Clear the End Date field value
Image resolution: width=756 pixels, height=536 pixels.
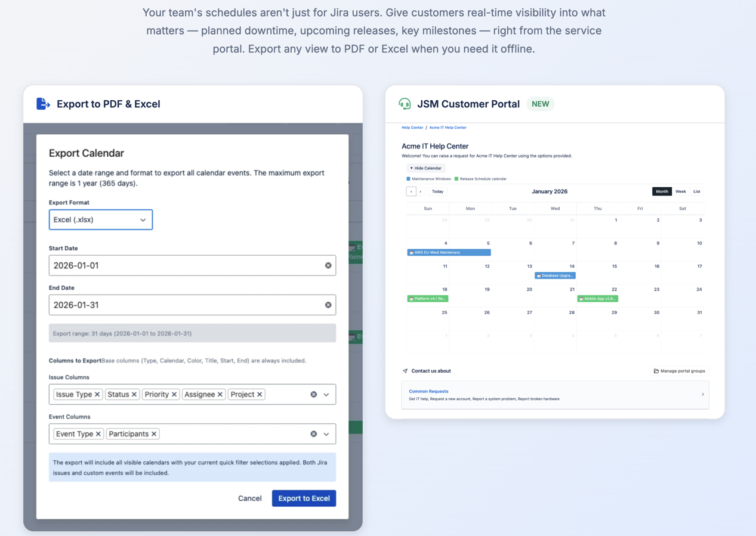pyautogui.click(x=328, y=305)
